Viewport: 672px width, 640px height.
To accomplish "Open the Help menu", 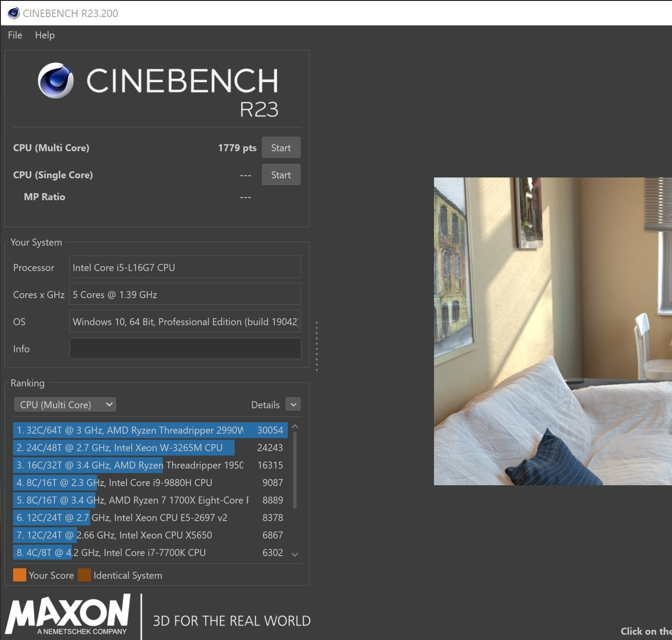I will 45,35.
